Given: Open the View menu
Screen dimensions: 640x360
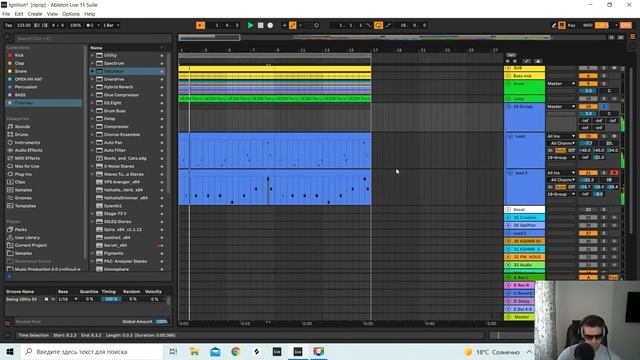Looking at the screenshot, I should (52, 14).
